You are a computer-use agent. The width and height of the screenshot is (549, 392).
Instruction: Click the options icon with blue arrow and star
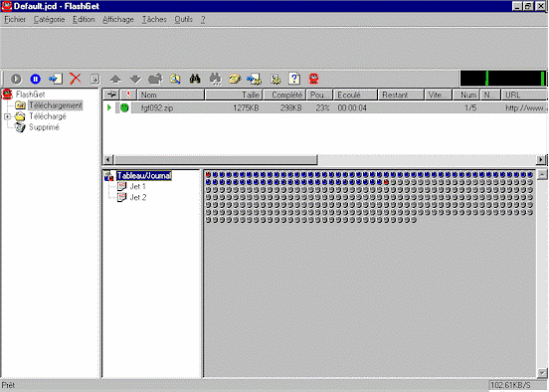pyautogui.click(x=255, y=80)
